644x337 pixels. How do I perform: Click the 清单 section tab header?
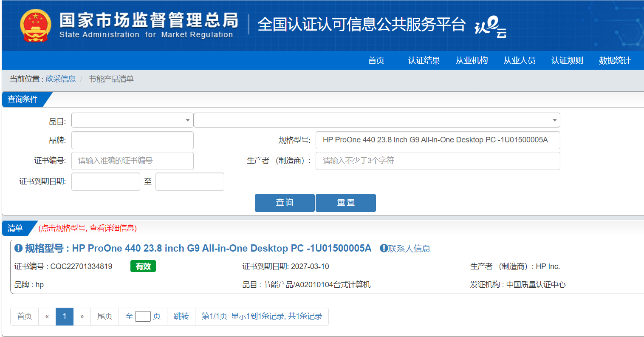(16, 228)
